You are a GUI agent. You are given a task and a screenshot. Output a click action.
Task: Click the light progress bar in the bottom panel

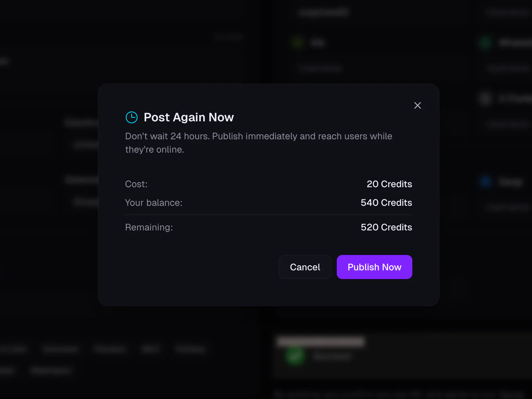pyautogui.click(x=320, y=341)
